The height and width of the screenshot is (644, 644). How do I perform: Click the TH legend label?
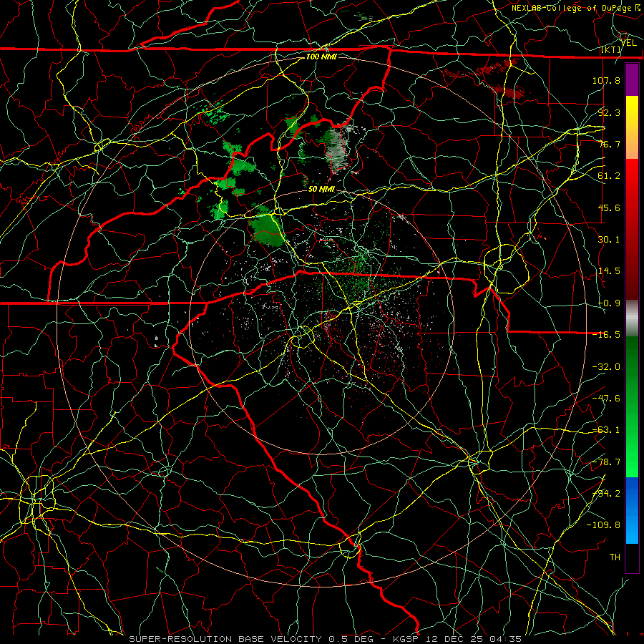(x=615, y=557)
